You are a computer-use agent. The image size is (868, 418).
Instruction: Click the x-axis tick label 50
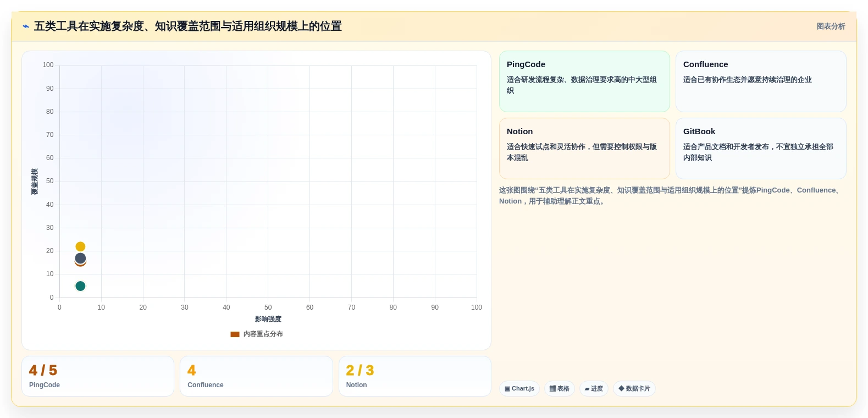268,307
